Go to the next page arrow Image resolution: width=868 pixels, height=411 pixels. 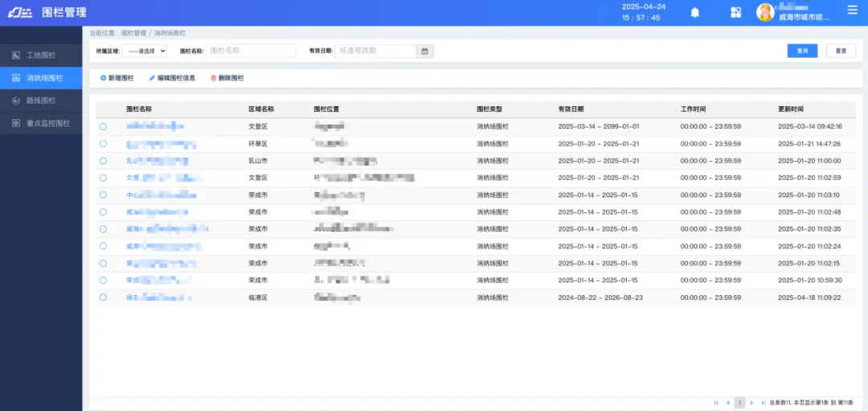pos(751,402)
